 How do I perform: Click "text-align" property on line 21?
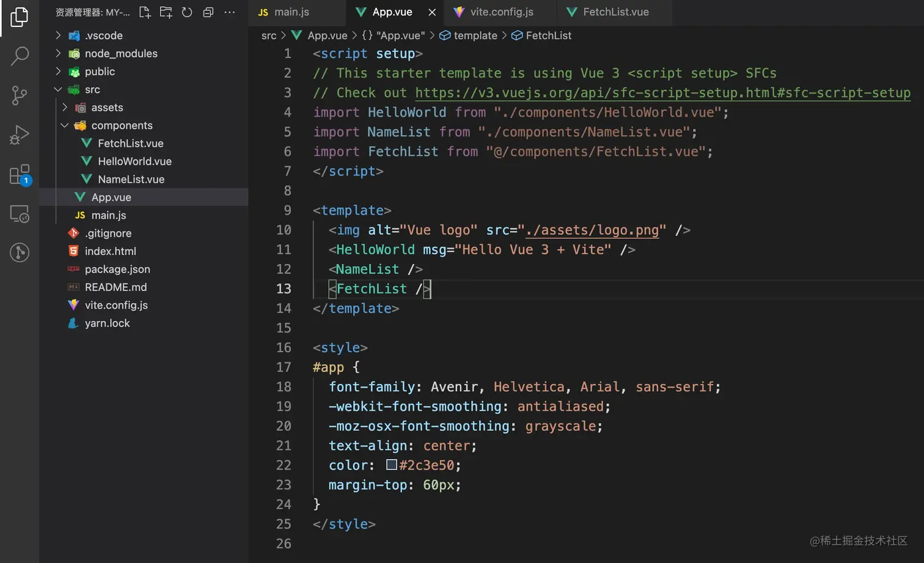pos(368,446)
